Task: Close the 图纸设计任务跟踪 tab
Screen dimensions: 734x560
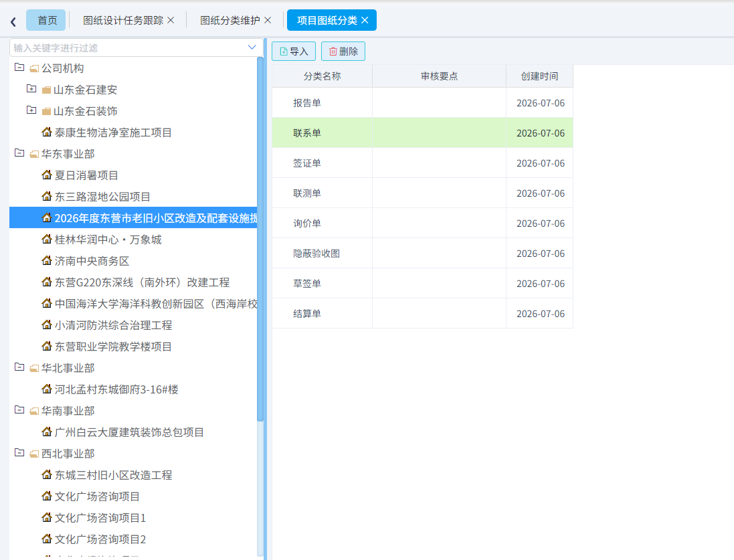Action: [171, 20]
